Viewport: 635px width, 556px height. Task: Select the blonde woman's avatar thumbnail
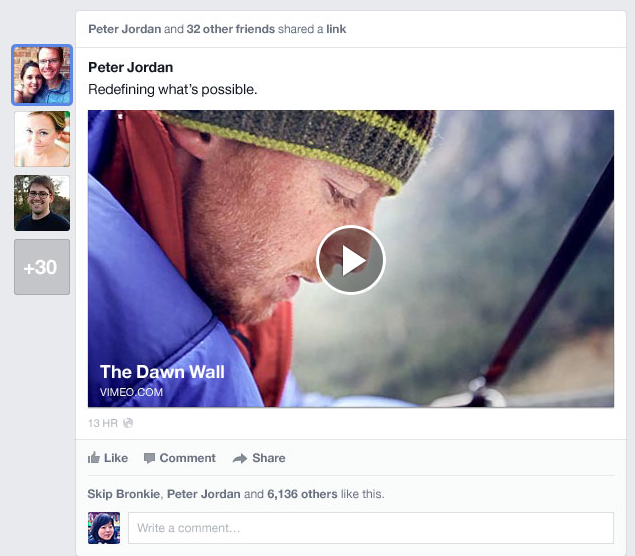click(42, 139)
